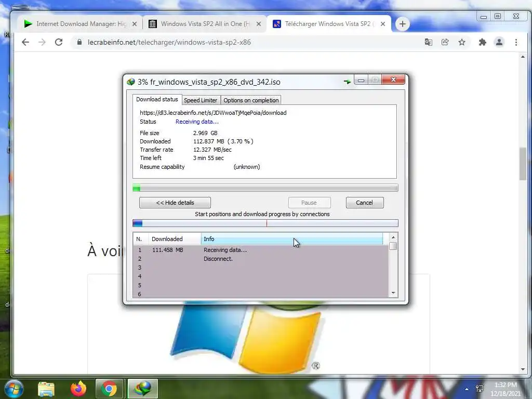Close the Télécharger Windows Vista SP2 tab

coord(383,24)
